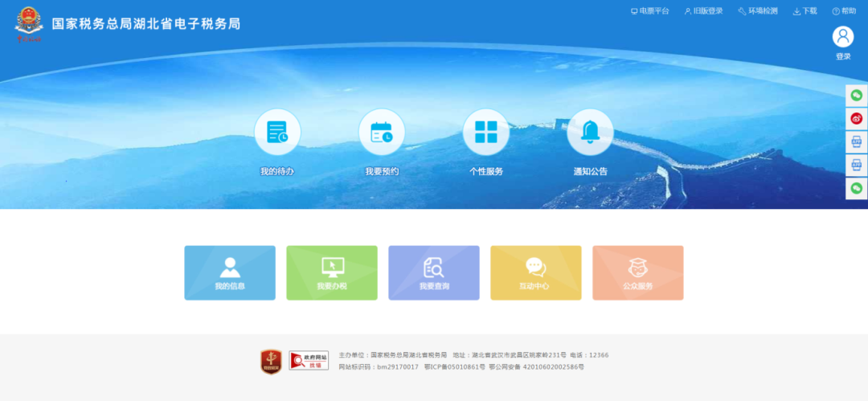The width and height of the screenshot is (868, 401).
Task: Open the 帮助 help page
Action: click(x=844, y=11)
